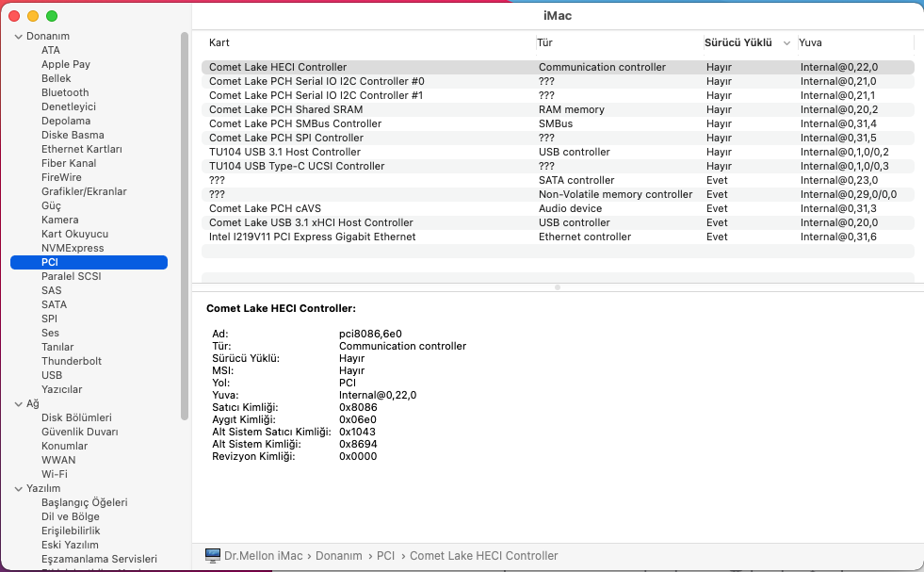Click Dr.Mellon iMac in the path bar
Viewport: 924px width, 572px height.
263,556
